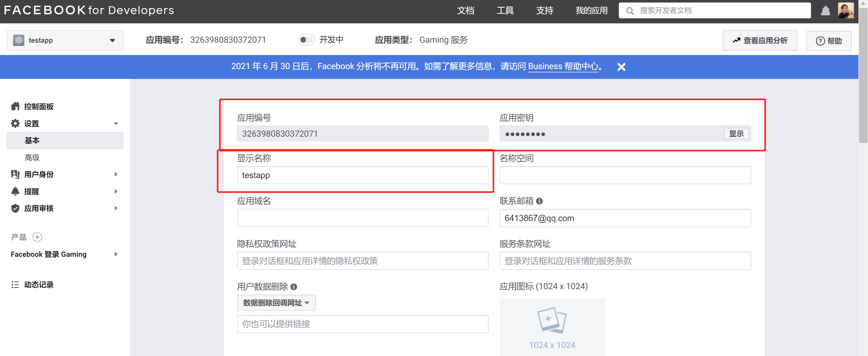Screen dimensions: 868x356
Task: Click info icon next to 联系邮箱
Action: 539,201
